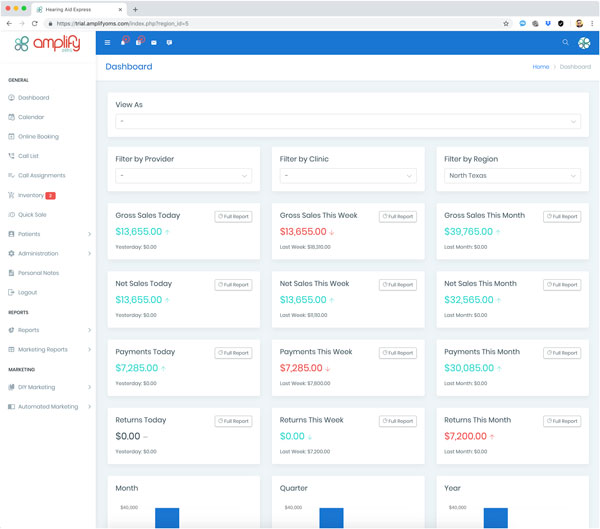Click the Quick Sale sidebar icon
This screenshot has height=529, width=600.
(11, 214)
